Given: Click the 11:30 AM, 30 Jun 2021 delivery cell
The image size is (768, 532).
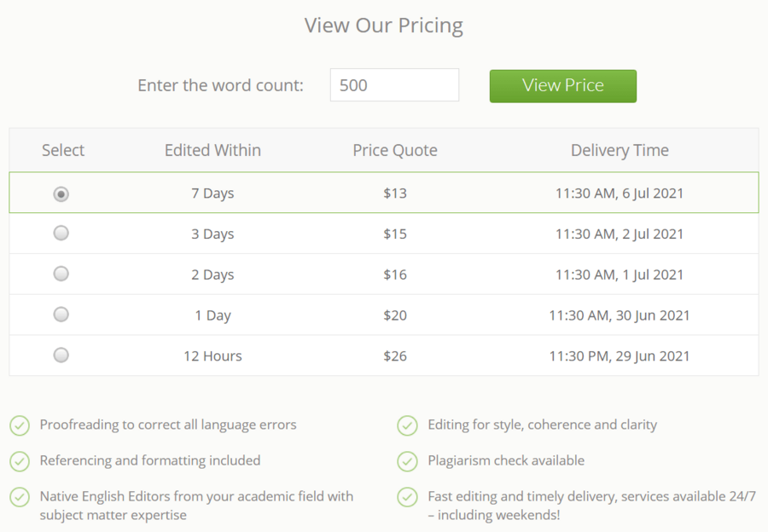Looking at the screenshot, I should tap(620, 315).
